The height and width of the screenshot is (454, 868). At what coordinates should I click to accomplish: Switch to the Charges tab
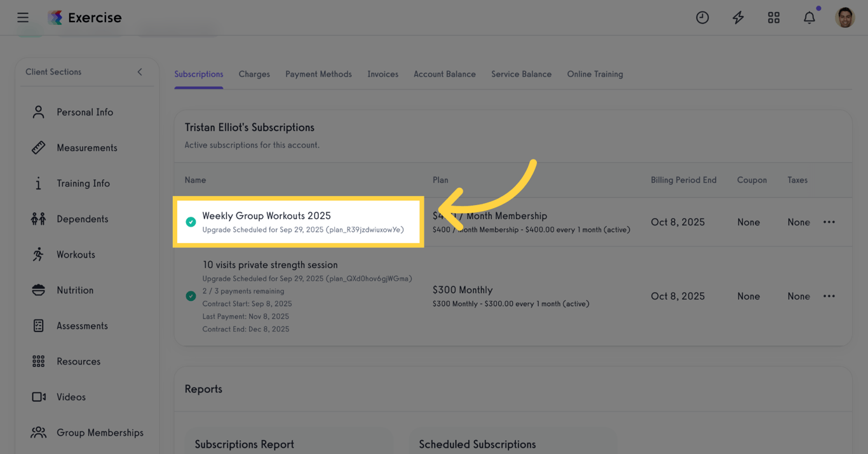tap(254, 74)
